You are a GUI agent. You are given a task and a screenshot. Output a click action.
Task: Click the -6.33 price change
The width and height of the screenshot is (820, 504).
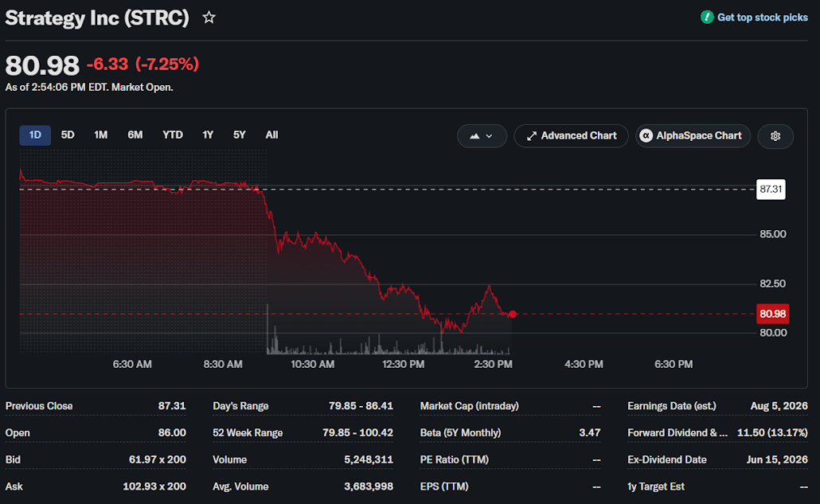tap(107, 64)
